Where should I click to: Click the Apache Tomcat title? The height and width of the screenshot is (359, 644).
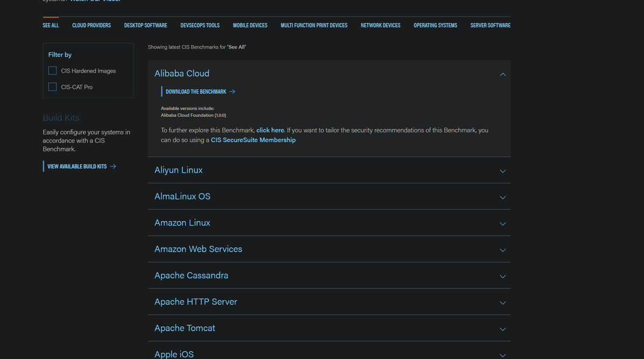click(185, 328)
